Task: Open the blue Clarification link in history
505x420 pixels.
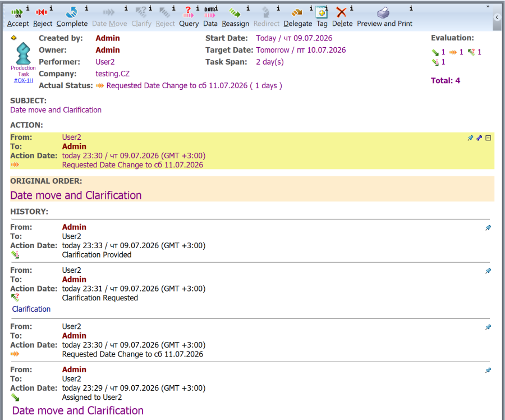Action: coord(31,309)
